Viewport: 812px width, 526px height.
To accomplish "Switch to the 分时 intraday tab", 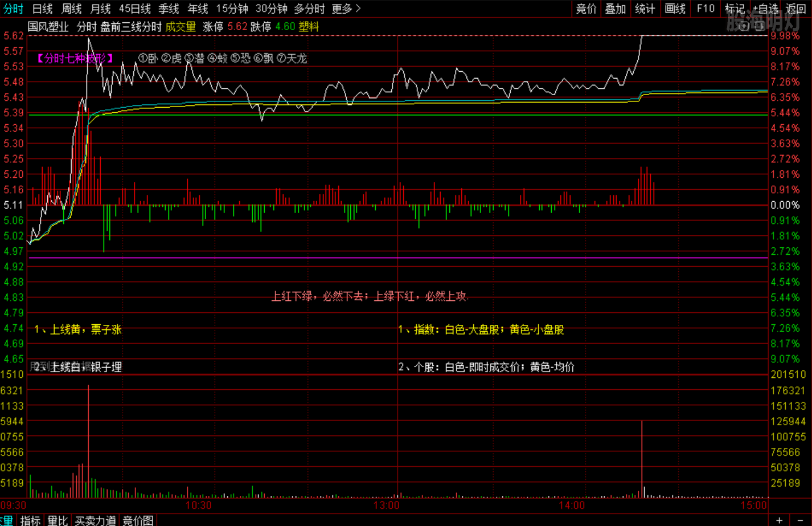I will pyautogui.click(x=13, y=9).
